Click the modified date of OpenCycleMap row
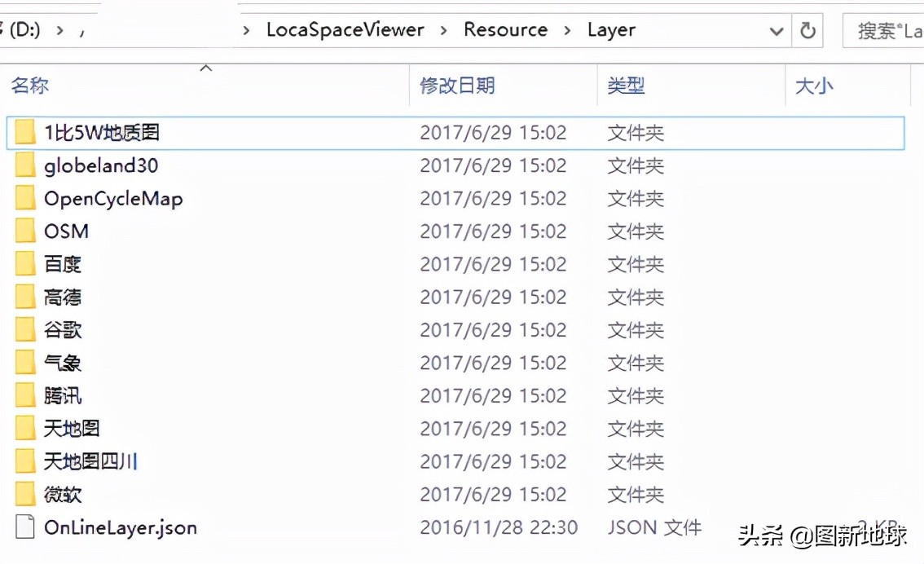The height and width of the screenshot is (564, 924). click(493, 199)
